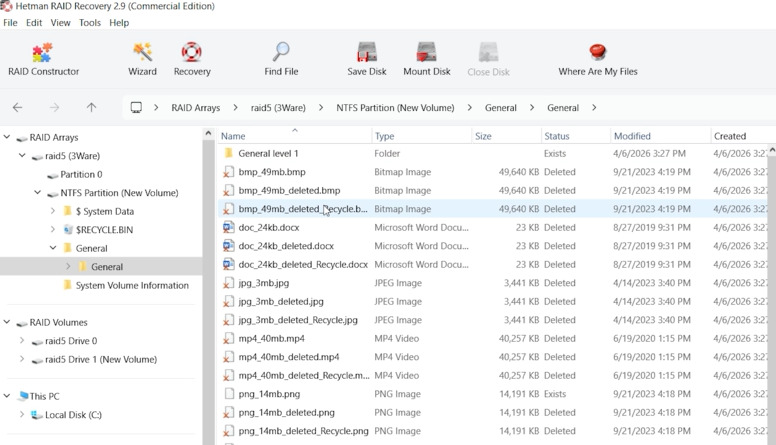
Task: Sort by the Size column header
Action: [x=507, y=136]
